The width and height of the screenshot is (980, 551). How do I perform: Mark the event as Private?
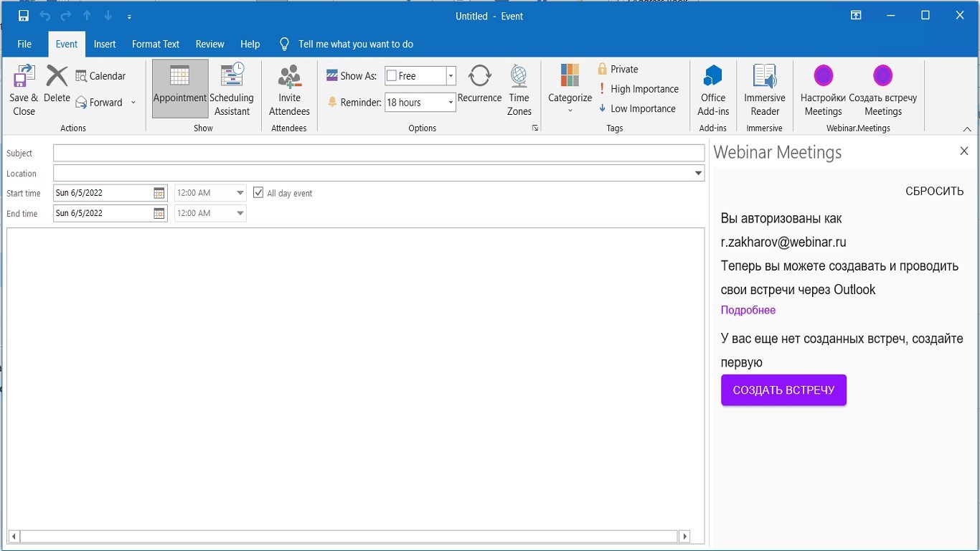tap(618, 69)
